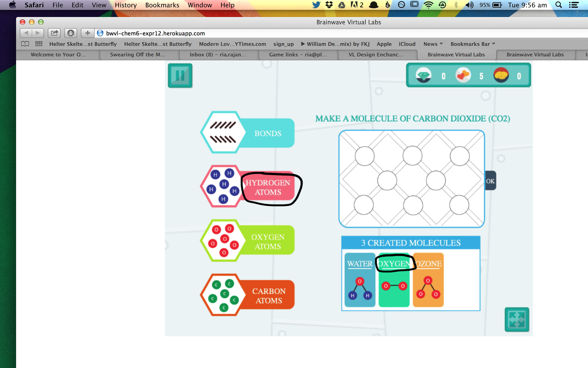
Task: Confirm the molecule with the OK button
Action: click(490, 181)
